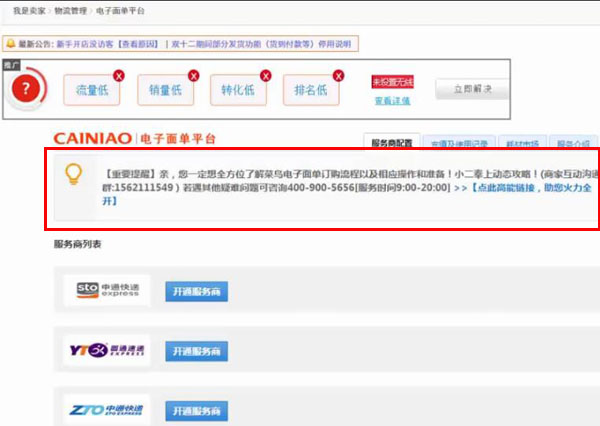The image size is (600, 426).
Task: Click the CAINIAO logo
Action: click(93, 138)
